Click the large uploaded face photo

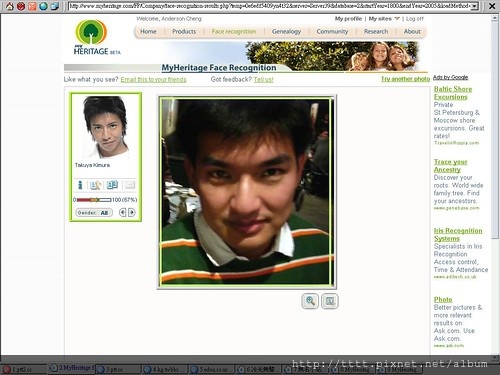pyautogui.click(x=247, y=192)
